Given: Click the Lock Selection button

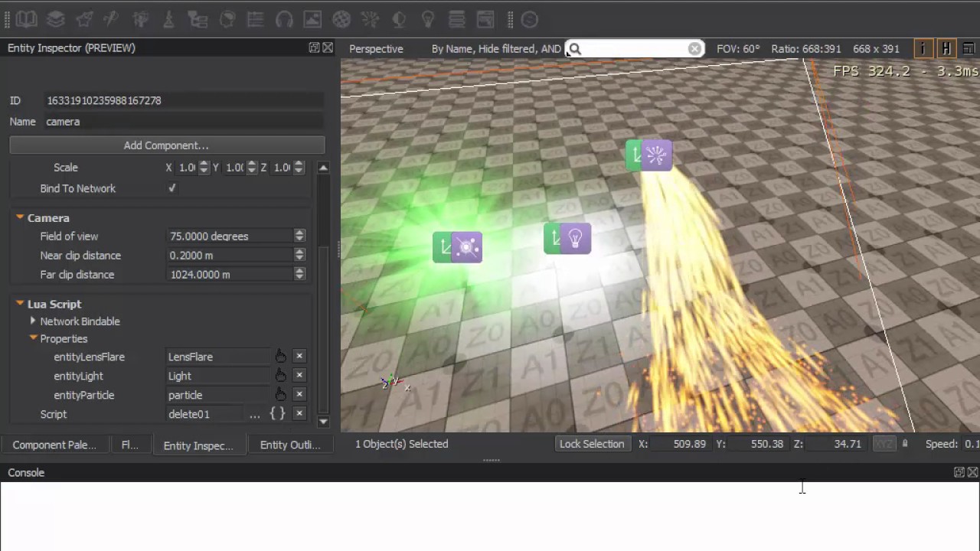Looking at the screenshot, I should [x=592, y=444].
